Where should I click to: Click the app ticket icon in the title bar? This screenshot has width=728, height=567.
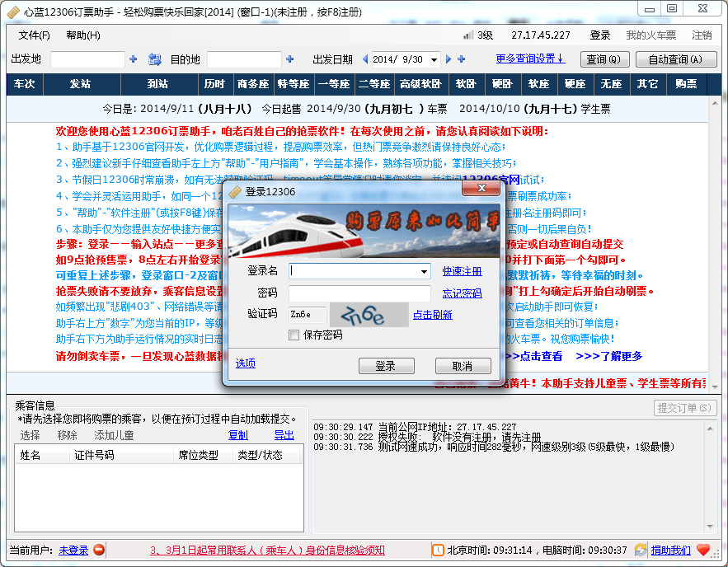point(13,12)
